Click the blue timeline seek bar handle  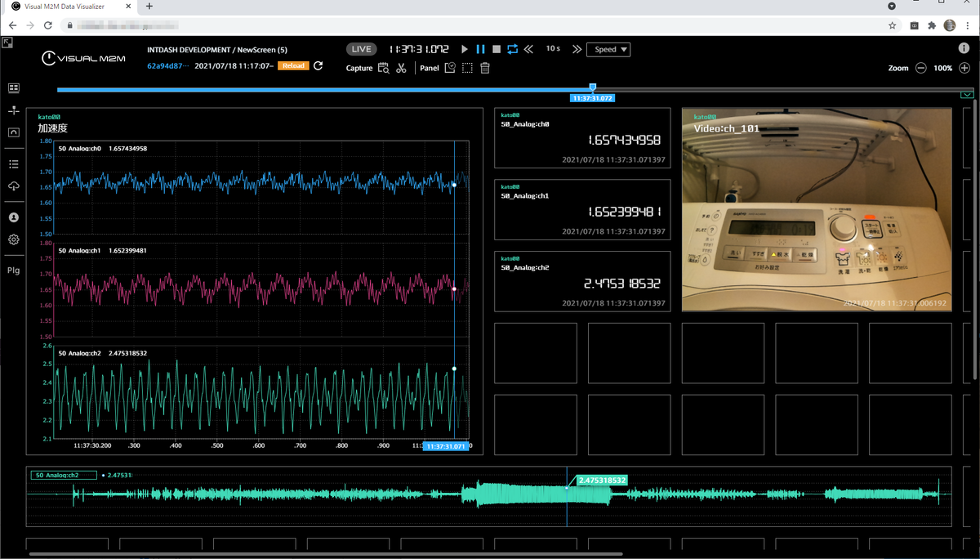tap(593, 87)
